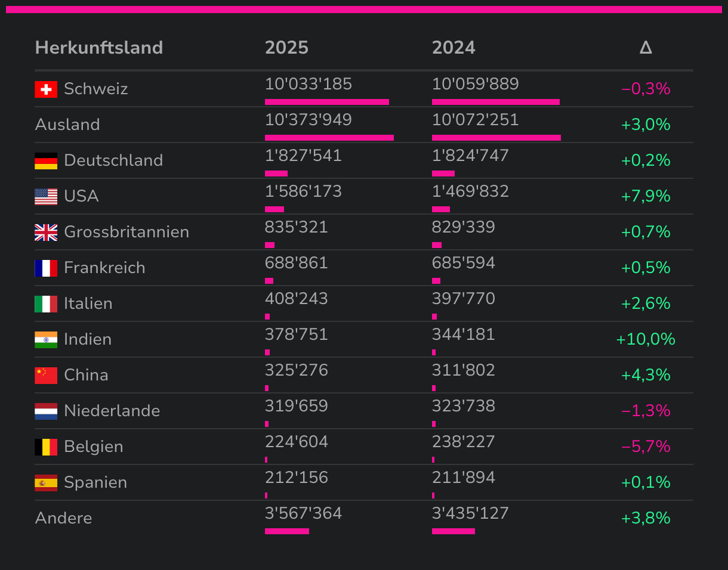This screenshot has width=728, height=570.
Task: Select the 2024 column header
Action: coord(454,48)
